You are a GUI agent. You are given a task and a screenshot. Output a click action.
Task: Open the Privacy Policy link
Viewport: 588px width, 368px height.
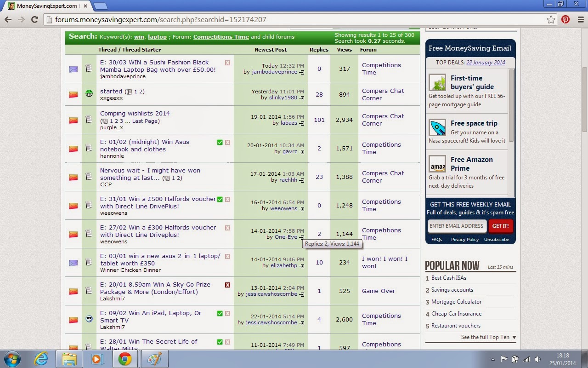coord(465,240)
